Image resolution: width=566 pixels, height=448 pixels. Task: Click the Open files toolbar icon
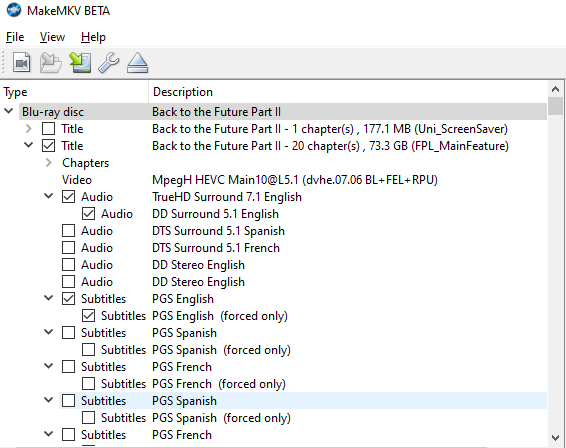pyautogui.click(x=21, y=63)
